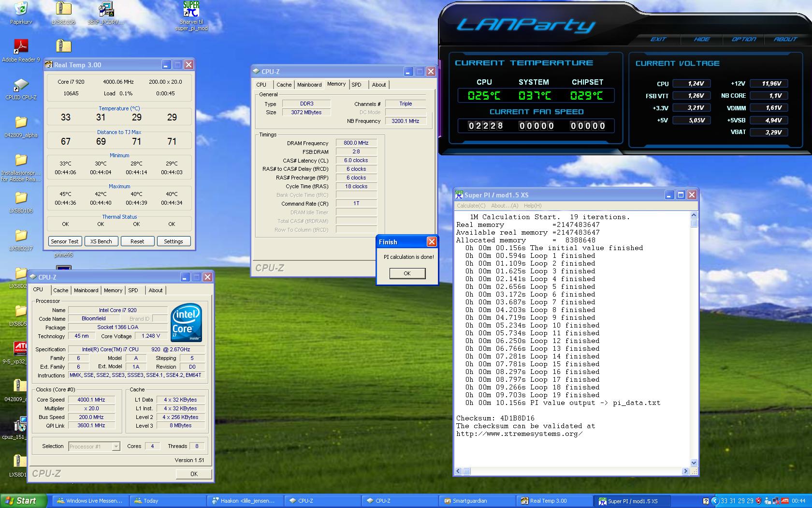Switch to Mainboard tab in front CPU-Z window

tap(86, 290)
